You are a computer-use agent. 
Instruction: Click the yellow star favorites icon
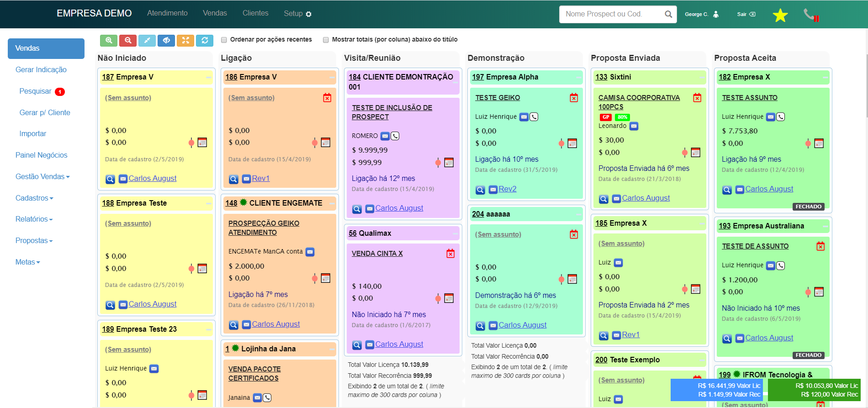click(x=780, y=15)
